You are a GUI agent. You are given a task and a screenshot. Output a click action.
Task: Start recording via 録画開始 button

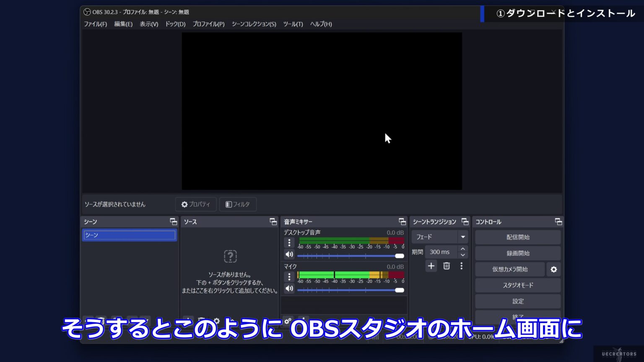[518, 253]
